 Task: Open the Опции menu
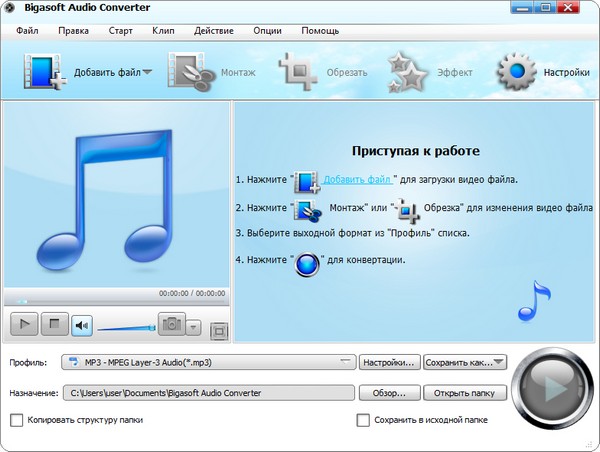pyautogui.click(x=267, y=30)
